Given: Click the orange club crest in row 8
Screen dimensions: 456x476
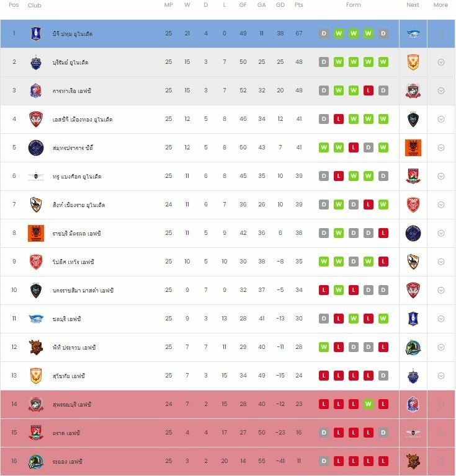Looking at the screenshot, I should pos(36,233).
